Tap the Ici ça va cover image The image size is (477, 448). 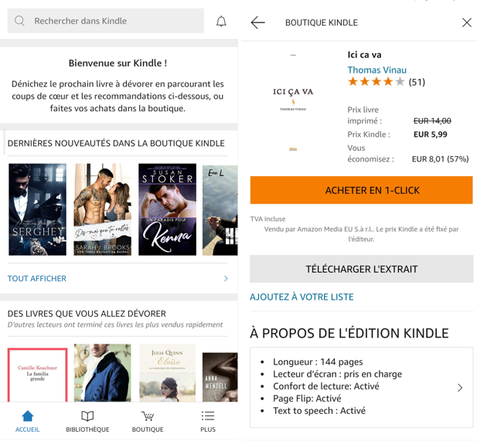(x=293, y=102)
